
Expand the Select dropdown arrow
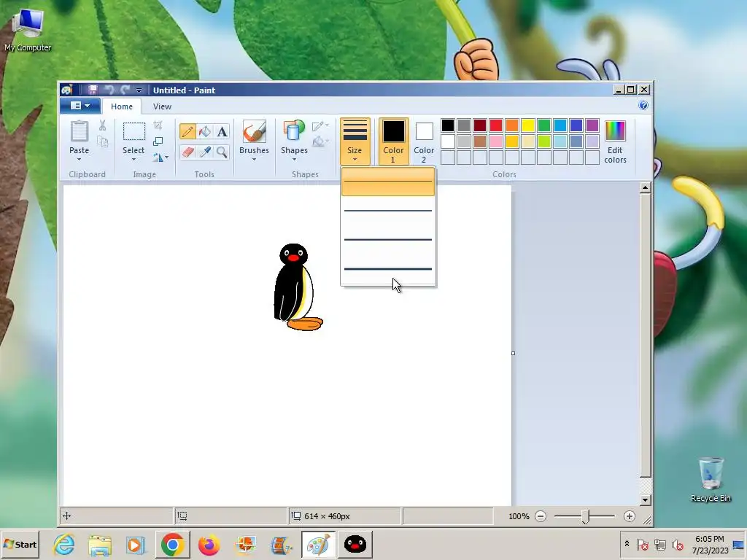[133, 160]
